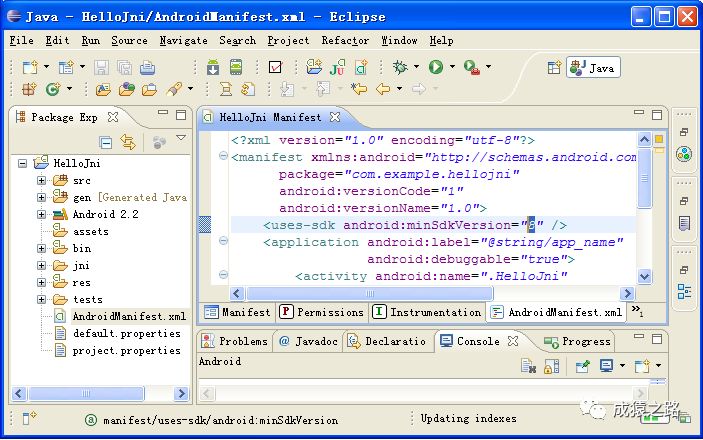Close the HelloJni Manifest editor tab
This screenshot has width=703, height=440.
(x=335, y=117)
